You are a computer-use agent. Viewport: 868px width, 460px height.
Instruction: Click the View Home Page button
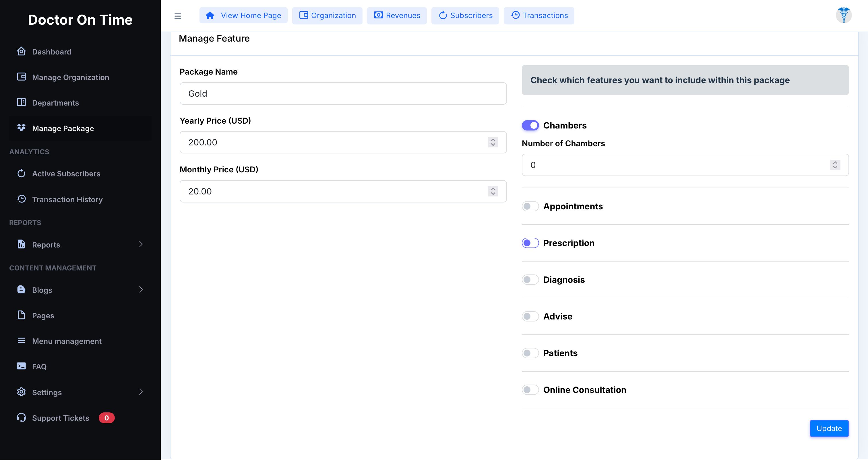coord(243,15)
